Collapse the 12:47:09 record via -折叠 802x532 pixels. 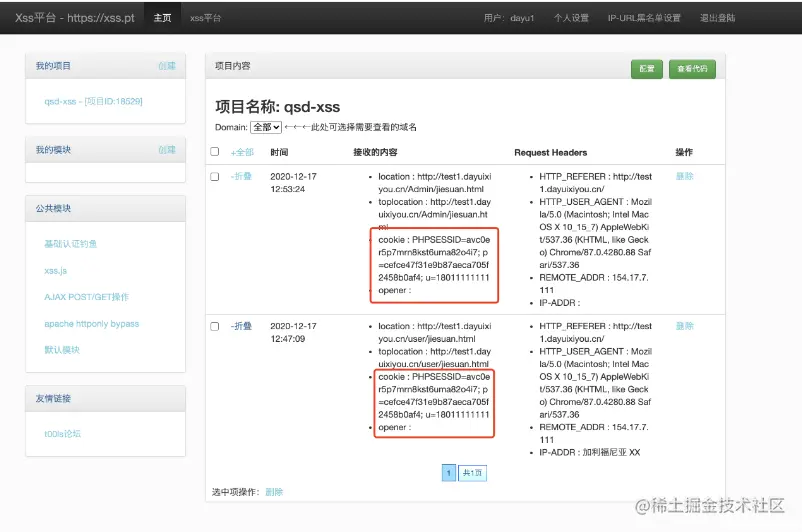point(241,326)
